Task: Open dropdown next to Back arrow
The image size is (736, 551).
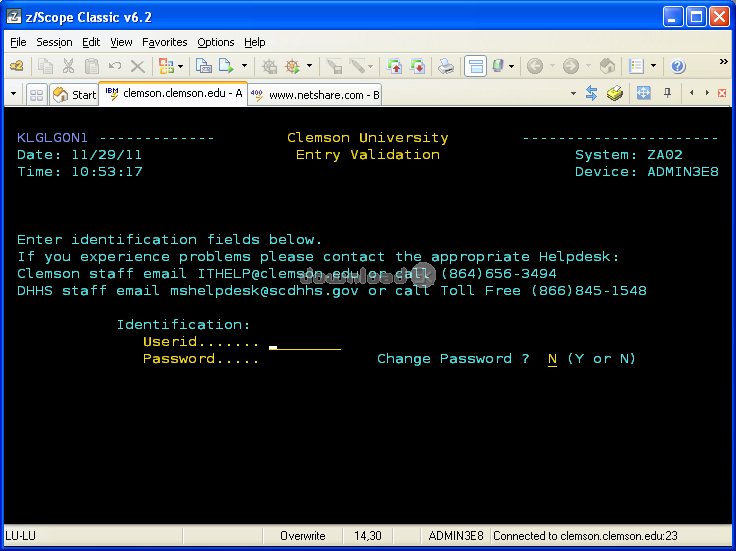Action: [x=552, y=66]
